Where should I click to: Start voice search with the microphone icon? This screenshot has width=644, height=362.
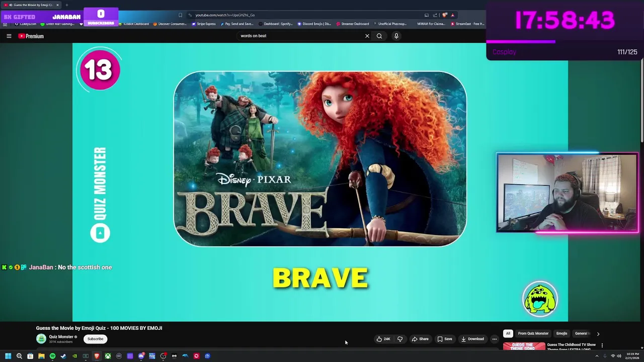tap(396, 36)
